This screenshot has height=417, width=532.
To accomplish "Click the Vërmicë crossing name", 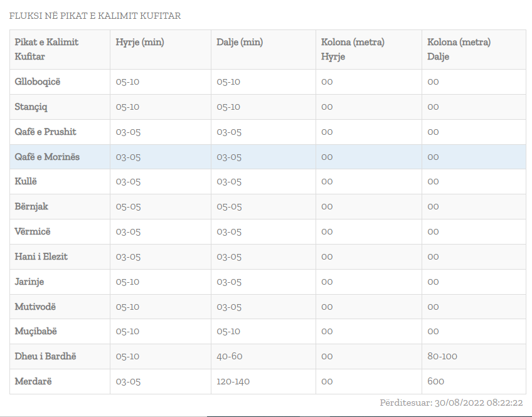I will point(33,232).
